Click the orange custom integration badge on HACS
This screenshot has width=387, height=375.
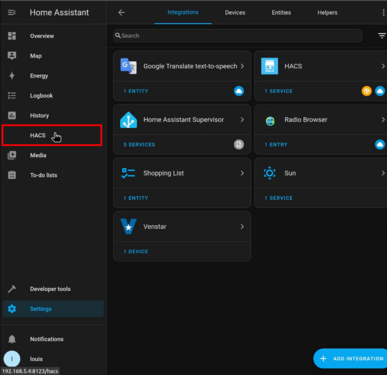[366, 91]
